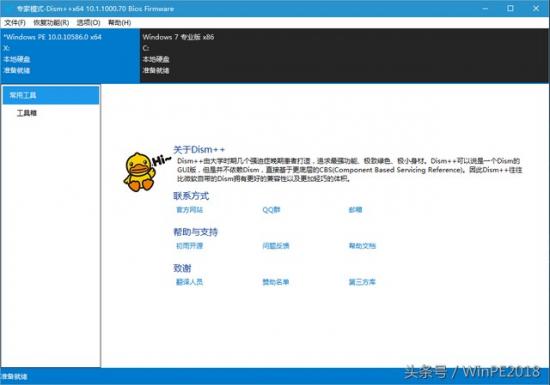Open the 文件(F) menu
This screenshot has width=550, height=385.
(x=15, y=23)
